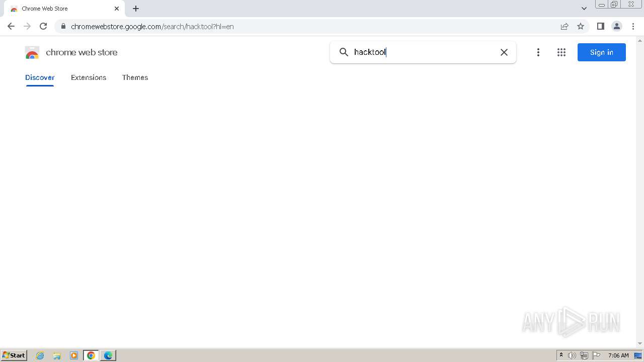Click the Chrome Web Store logo icon
The image size is (644, 362).
(x=32, y=52)
